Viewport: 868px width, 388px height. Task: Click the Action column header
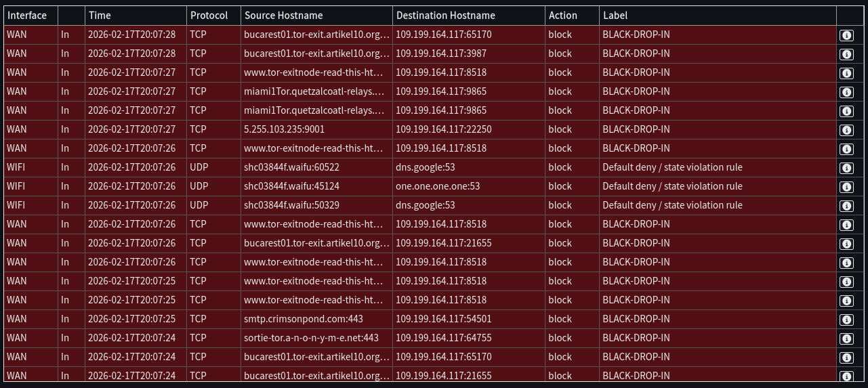pyautogui.click(x=562, y=16)
